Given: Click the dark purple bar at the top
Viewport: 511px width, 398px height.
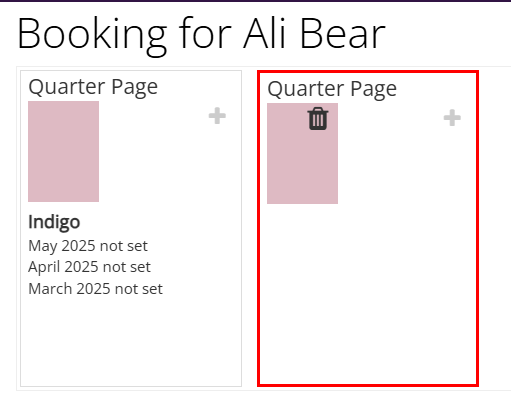Looking at the screenshot, I should coord(255,1).
